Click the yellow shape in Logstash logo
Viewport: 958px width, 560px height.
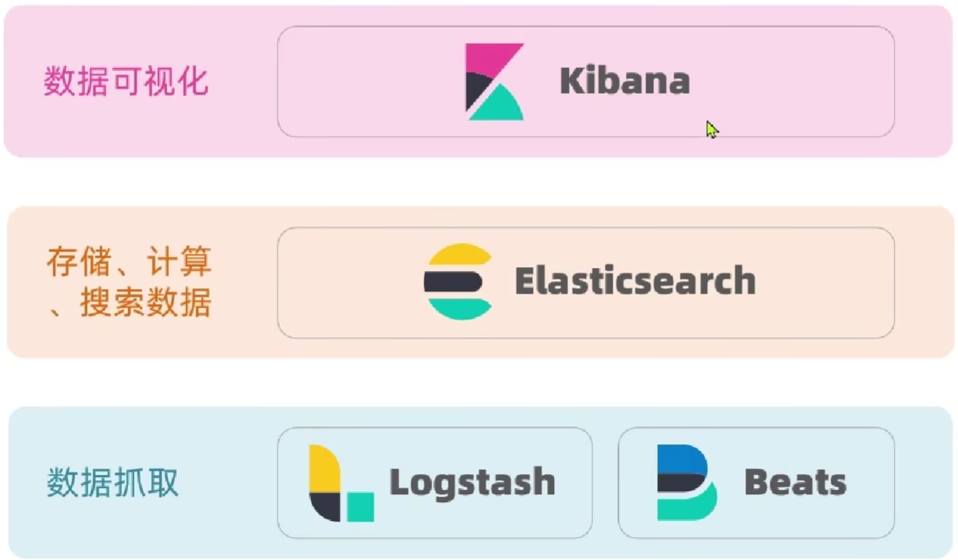[323, 469]
